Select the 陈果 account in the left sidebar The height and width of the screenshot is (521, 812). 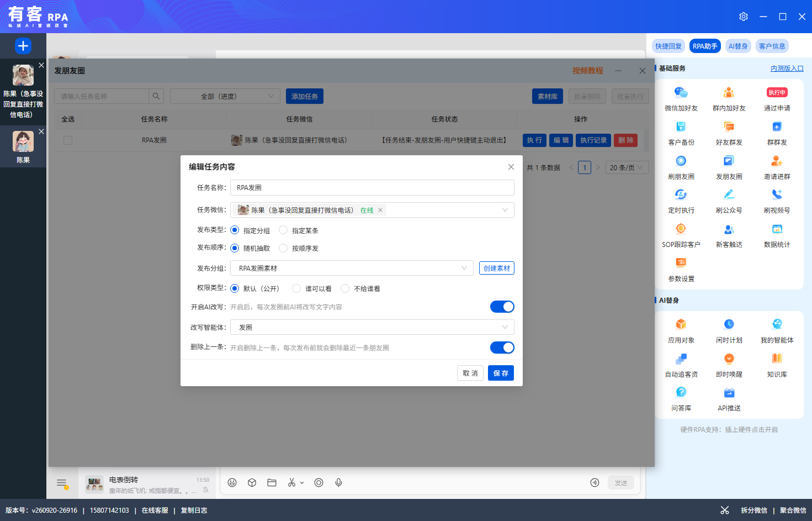(23, 147)
